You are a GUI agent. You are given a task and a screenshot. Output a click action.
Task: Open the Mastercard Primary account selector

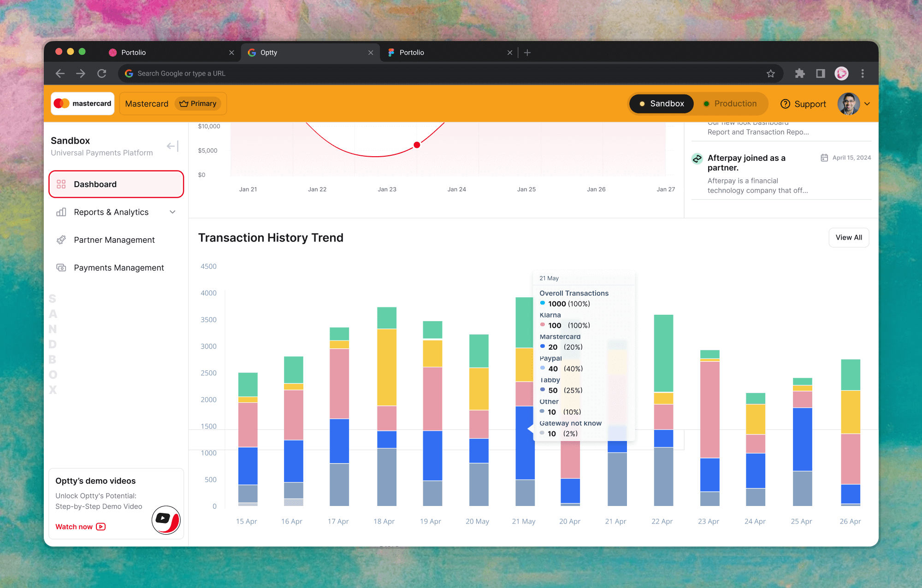[173, 104]
